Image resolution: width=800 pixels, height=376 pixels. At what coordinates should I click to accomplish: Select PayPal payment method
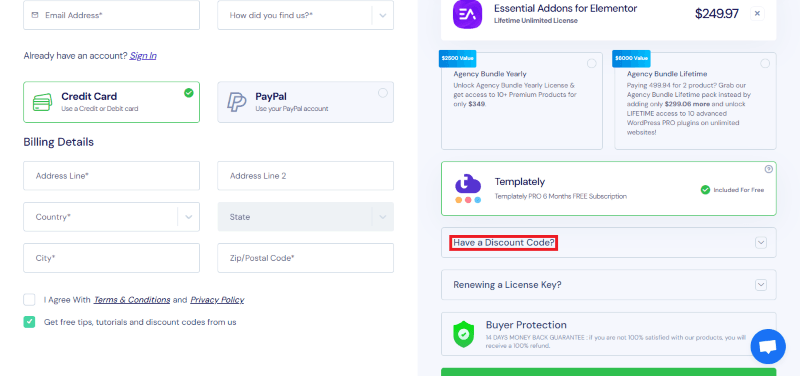306,102
